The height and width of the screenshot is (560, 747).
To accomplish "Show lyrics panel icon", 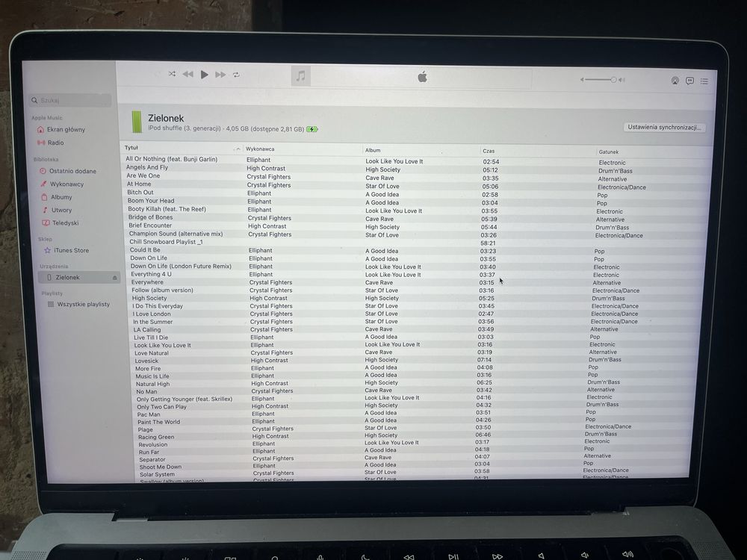I will coord(689,81).
